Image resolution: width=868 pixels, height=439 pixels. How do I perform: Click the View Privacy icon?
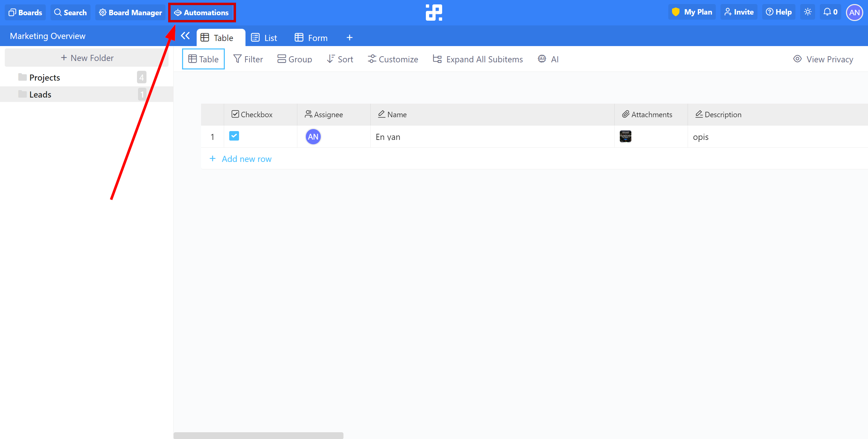coord(796,59)
